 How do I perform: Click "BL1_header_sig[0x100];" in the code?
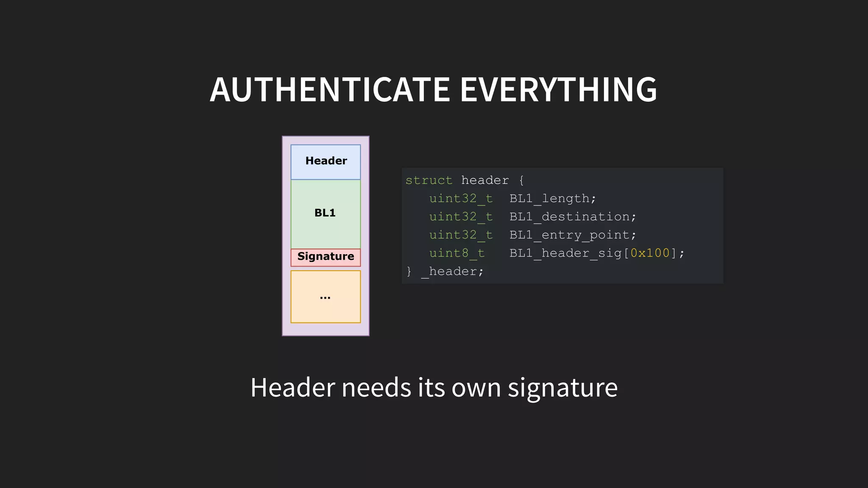[597, 253]
